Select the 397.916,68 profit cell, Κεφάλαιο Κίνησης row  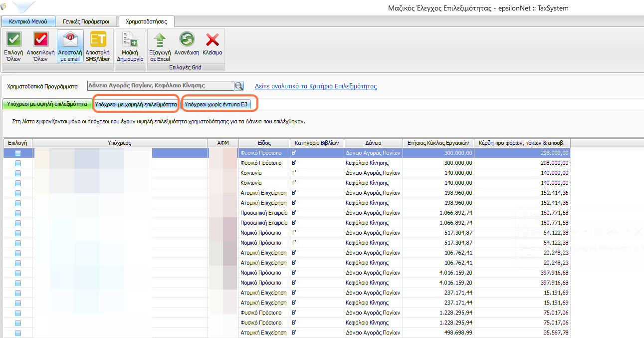point(522,283)
